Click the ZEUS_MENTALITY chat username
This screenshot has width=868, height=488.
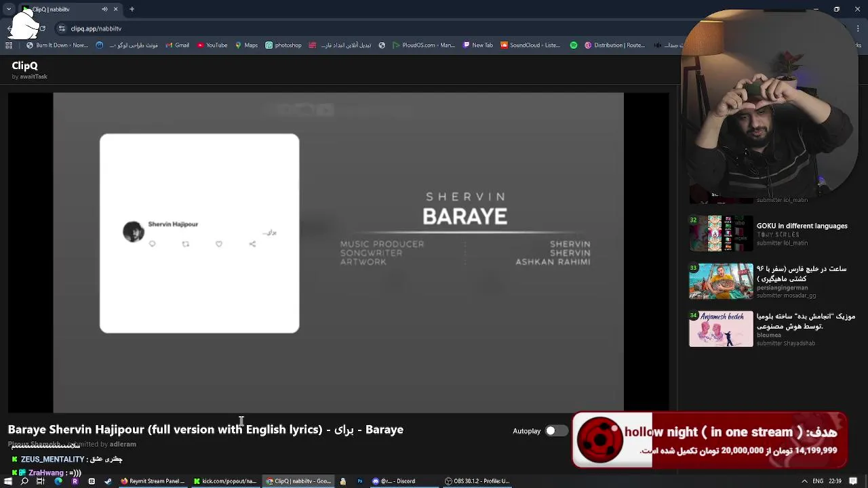click(52, 460)
